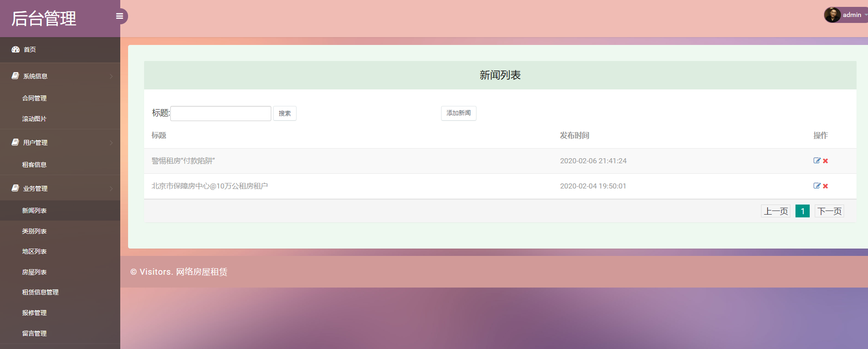Click the 用户管理 book icon
The image size is (868, 349).
(x=15, y=142)
